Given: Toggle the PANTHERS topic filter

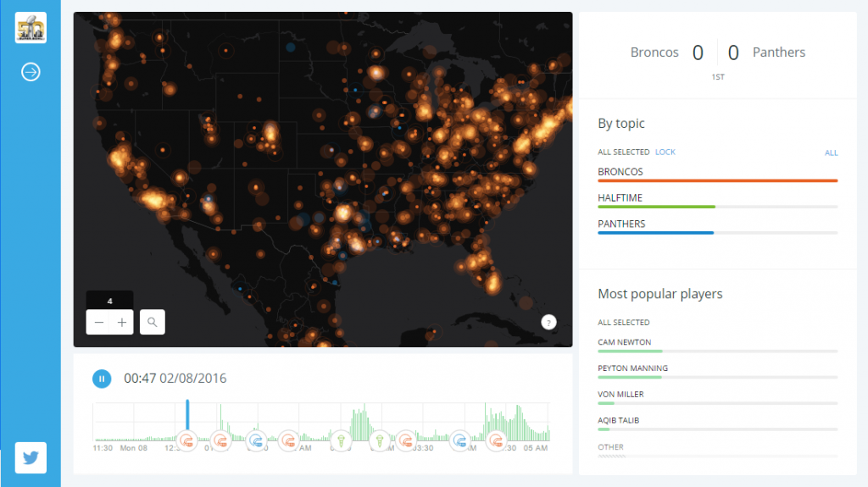Looking at the screenshot, I should [x=621, y=224].
